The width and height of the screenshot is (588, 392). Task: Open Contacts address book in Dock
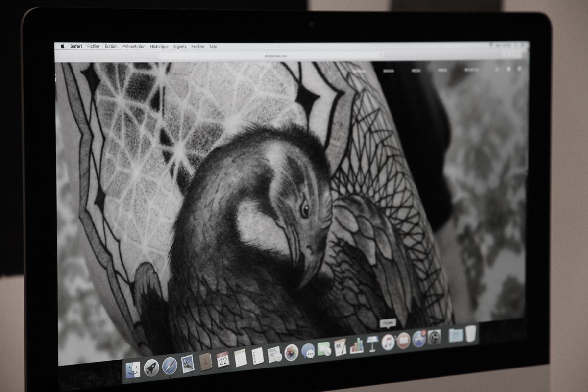(x=205, y=362)
